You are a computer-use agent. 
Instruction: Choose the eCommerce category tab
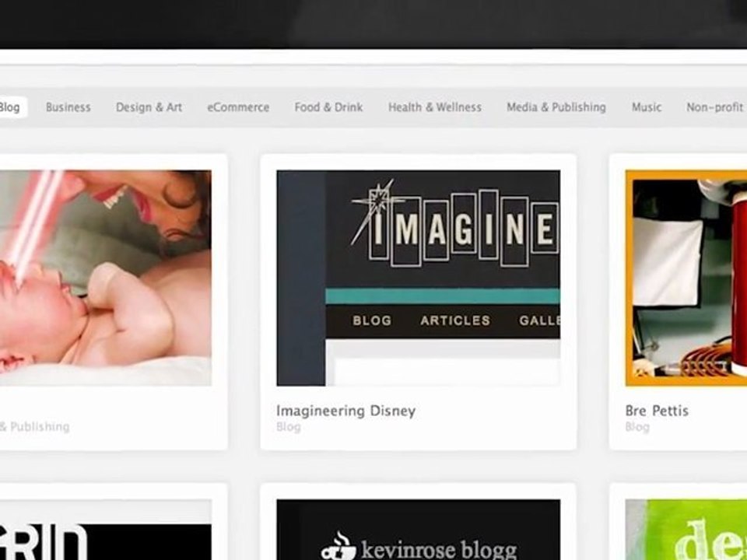(238, 107)
